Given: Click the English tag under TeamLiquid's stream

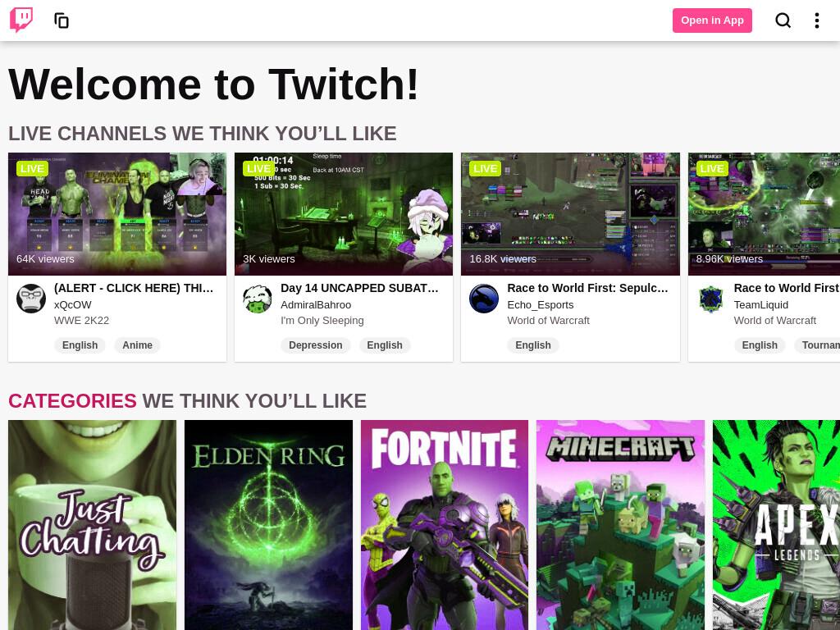Looking at the screenshot, I should [x=759, y=345].
